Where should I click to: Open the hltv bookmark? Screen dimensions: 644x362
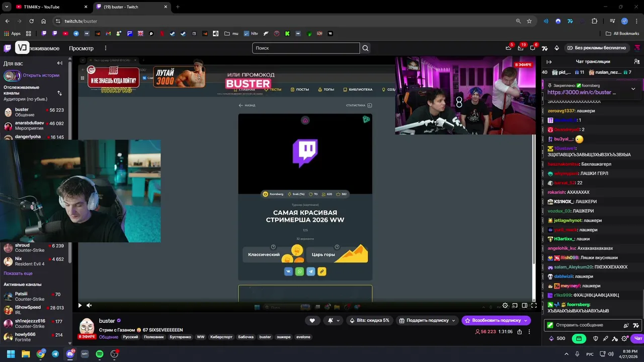(251, 34)
